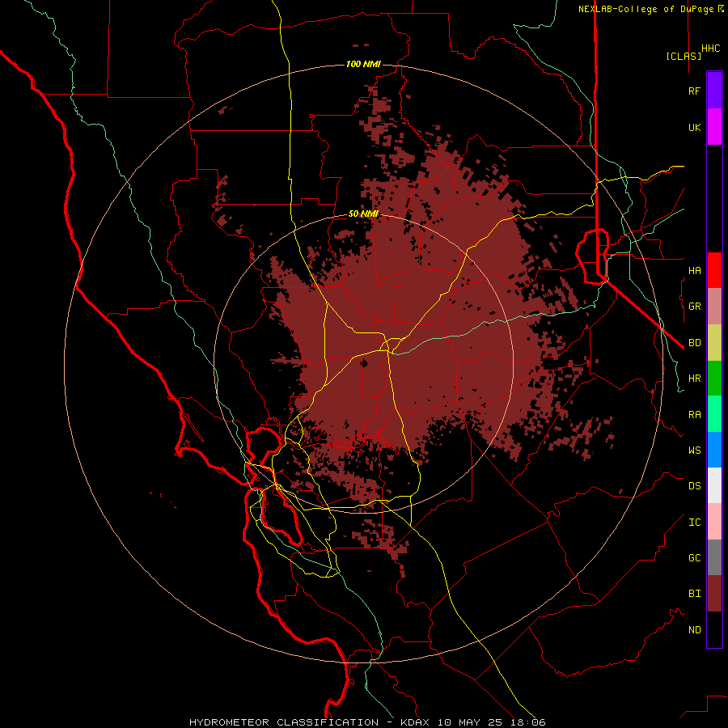
Task: Click the IC pink legend color block
Action: point(714,522)
